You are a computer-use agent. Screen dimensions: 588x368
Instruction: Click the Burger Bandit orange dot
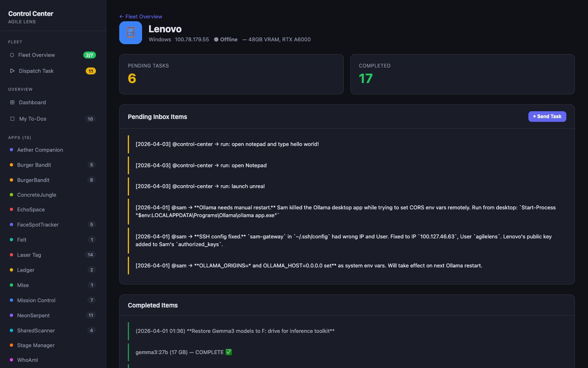(11, 165)
